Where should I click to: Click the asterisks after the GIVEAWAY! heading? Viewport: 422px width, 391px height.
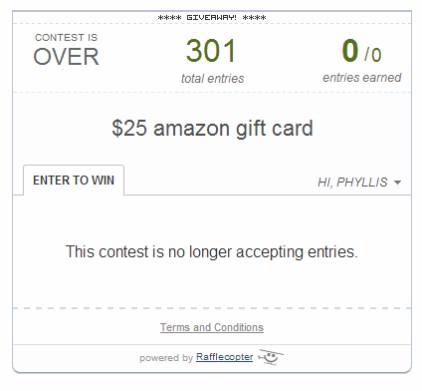[254, 18]
